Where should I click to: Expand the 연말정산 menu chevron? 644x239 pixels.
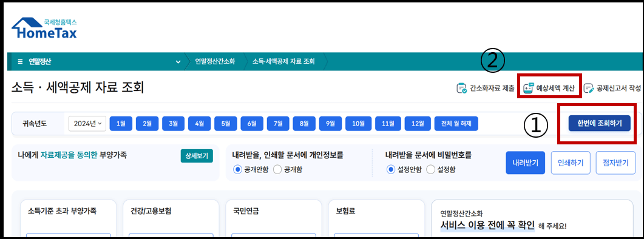(178, 62)
